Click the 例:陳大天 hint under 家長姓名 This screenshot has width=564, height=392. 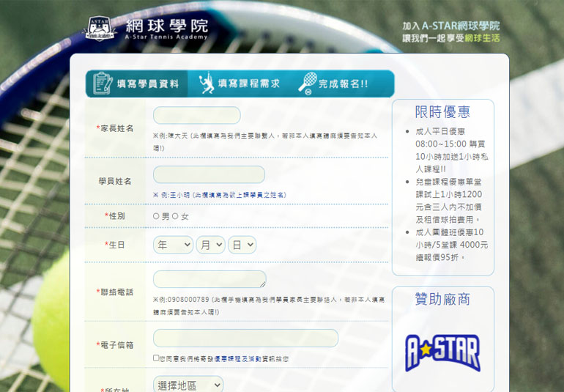[265, 141]
